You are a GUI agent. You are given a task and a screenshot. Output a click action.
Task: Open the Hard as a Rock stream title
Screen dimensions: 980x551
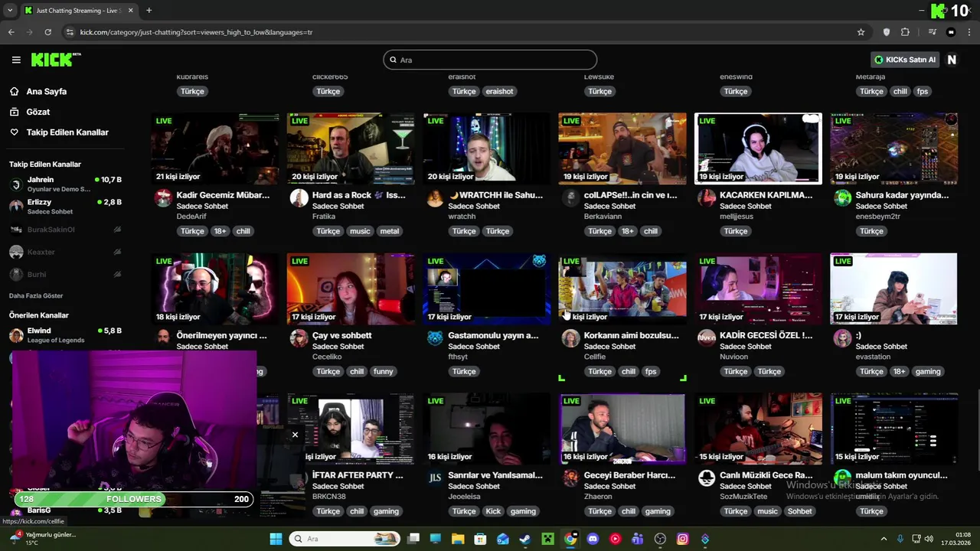[x=359, y=195]
